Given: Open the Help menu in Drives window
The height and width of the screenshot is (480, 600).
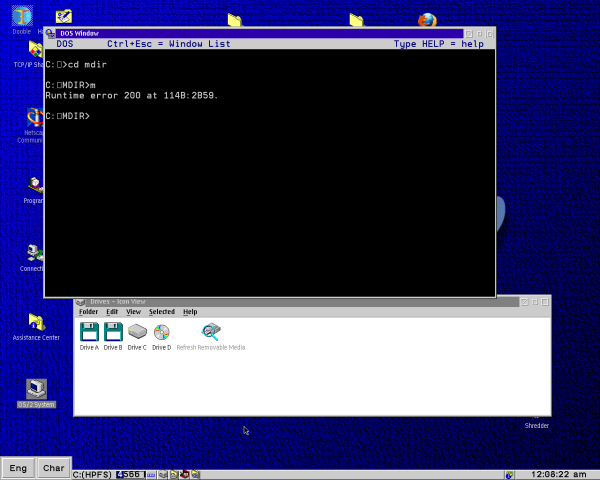Looking at the screenshot, I should [x=190, y=312].
